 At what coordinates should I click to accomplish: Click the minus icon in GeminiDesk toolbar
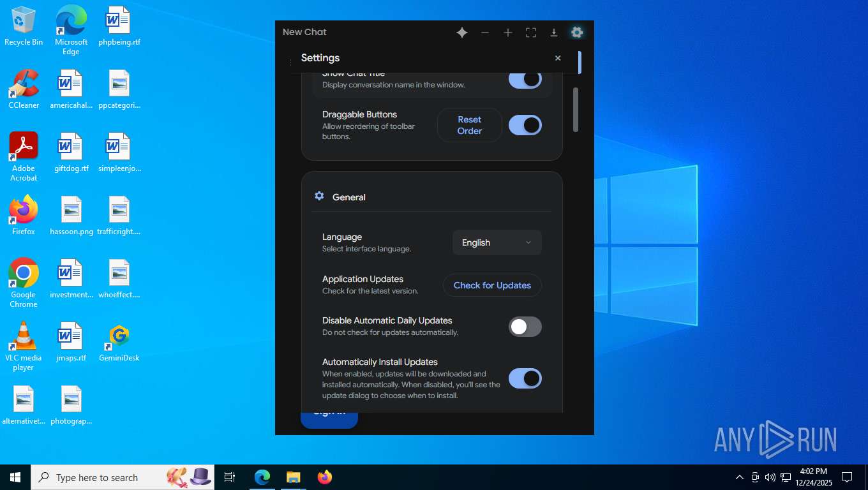coord(485,33)
